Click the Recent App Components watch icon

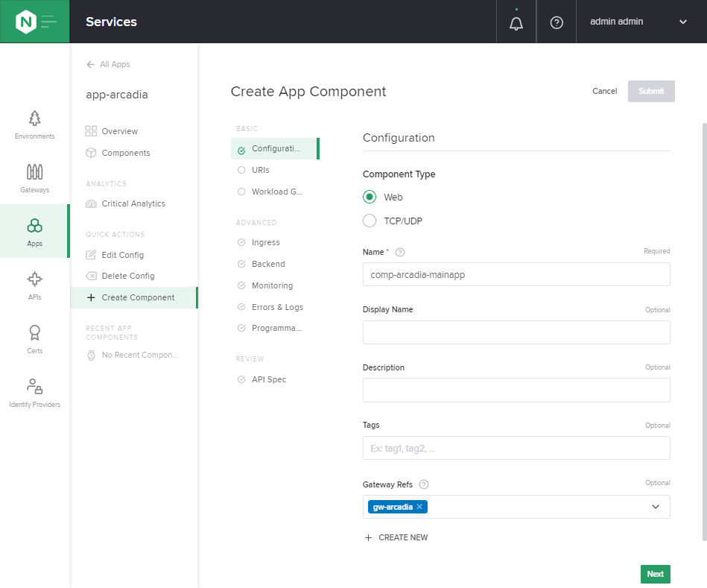point(91,355)
